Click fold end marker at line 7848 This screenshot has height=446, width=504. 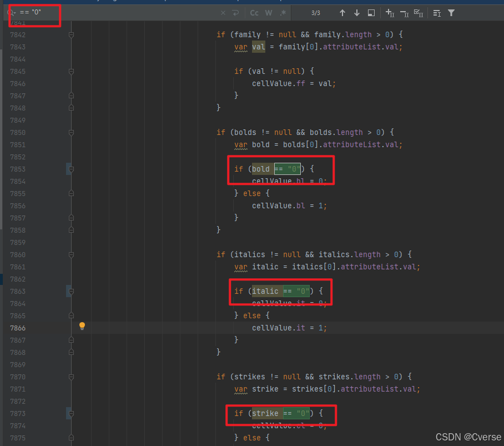click(x=72, y=108)
